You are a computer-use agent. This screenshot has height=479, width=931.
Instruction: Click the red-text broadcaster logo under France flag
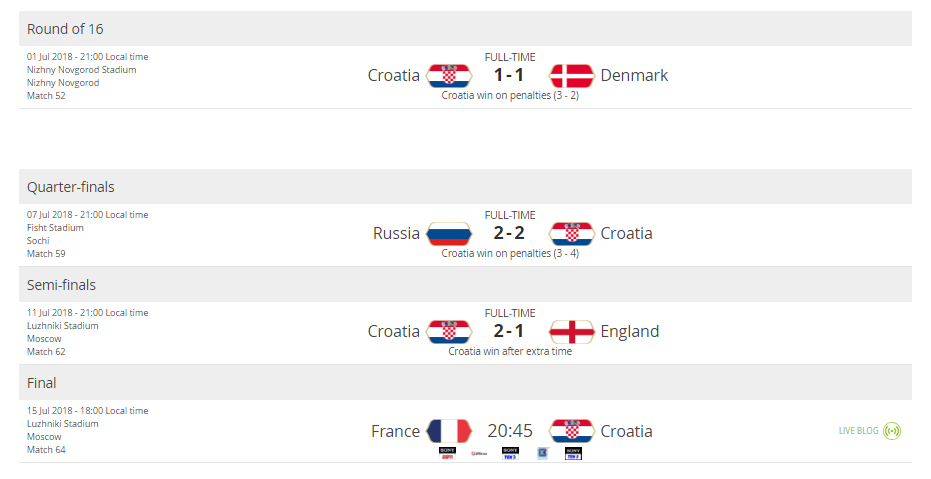click(479, 453)
